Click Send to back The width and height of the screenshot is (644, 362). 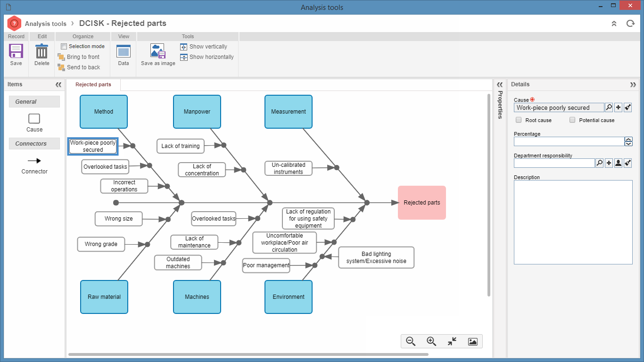pyautogui.click(x=79, y=67)
